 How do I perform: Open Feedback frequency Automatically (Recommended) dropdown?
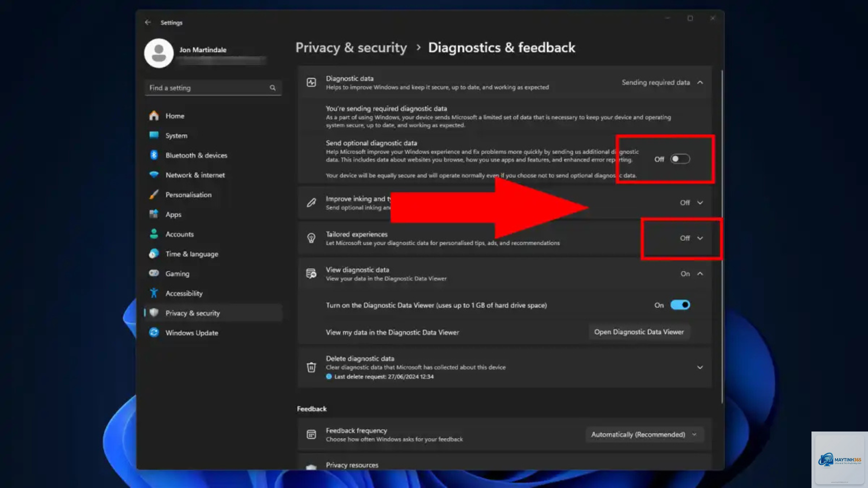click(x=644, y=434)
